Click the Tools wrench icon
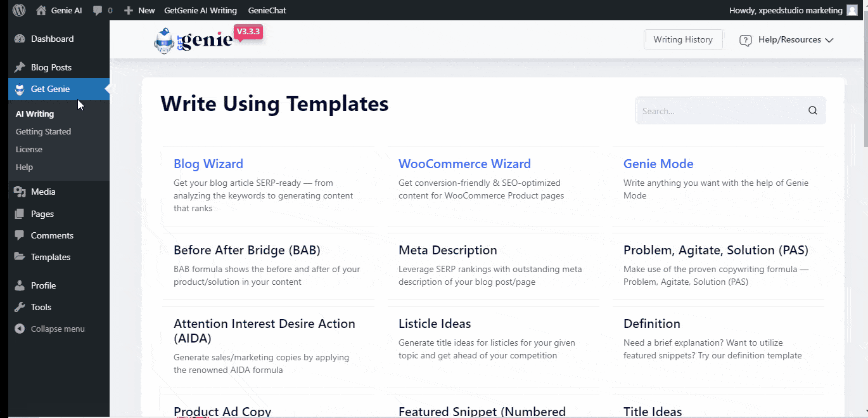 pos(20,307)
